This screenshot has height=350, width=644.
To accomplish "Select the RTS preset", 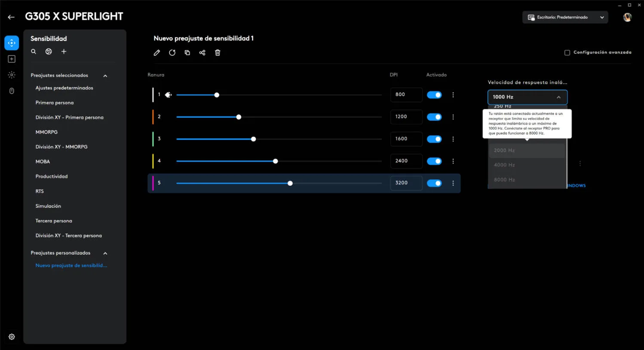I will pyautogui.click(x=40, y=191).
